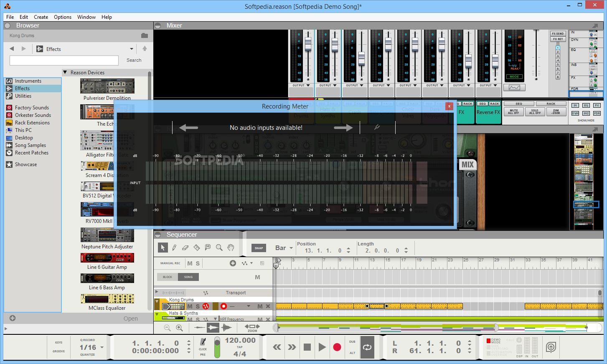607x364 pixels.
Task: Click the Fast Forward transport button
Action: [292, 347]
